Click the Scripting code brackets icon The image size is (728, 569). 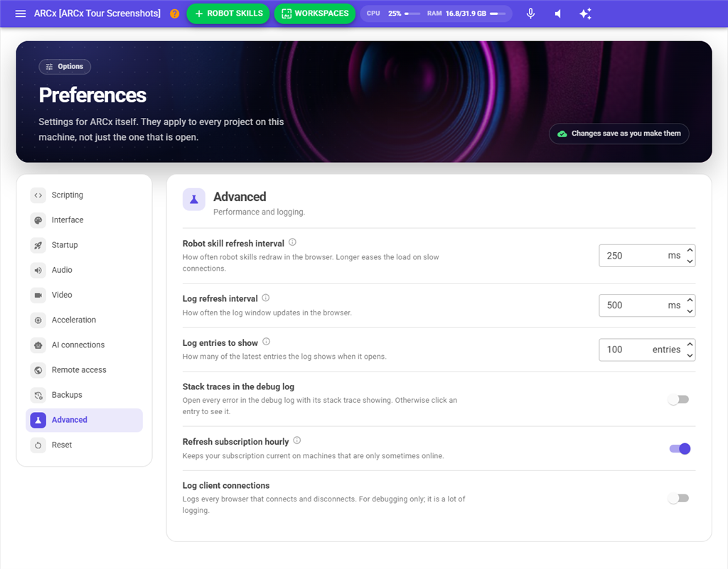(x=38, y=195)
